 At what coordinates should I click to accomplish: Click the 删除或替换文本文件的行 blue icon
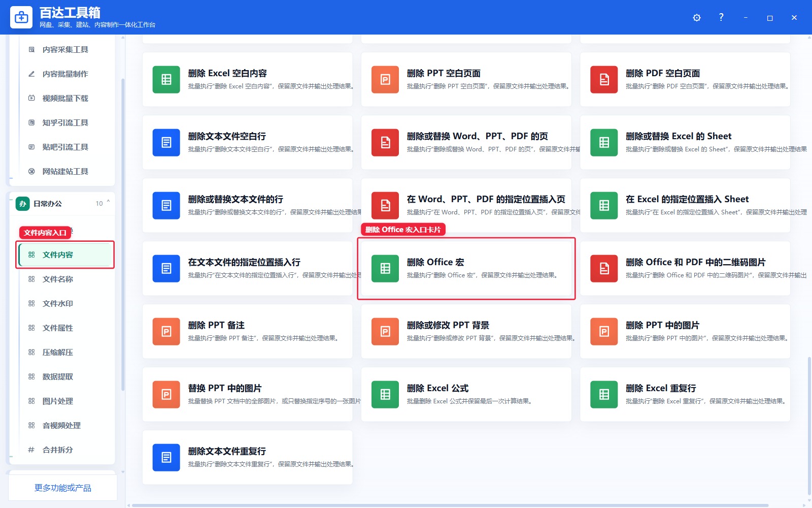click(166, 206)
